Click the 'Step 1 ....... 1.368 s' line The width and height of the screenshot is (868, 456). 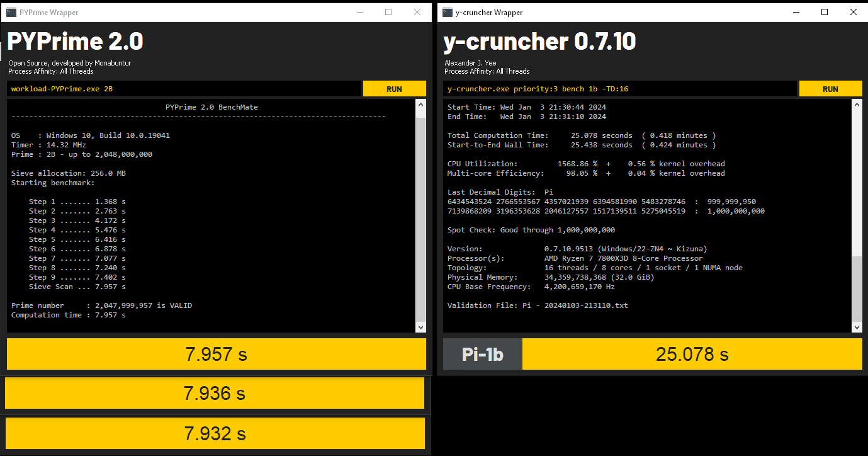pos(77,202)
